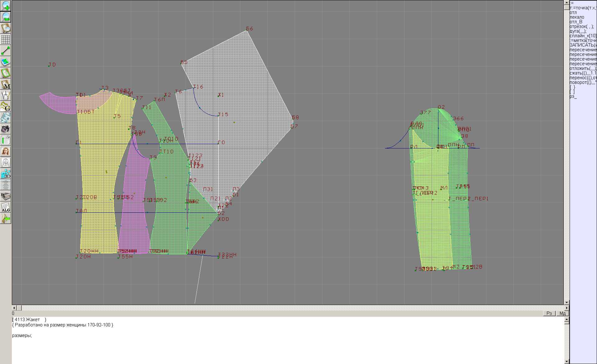Select the line segment tool
Screen dimensions: 597x364
point(6,51)
